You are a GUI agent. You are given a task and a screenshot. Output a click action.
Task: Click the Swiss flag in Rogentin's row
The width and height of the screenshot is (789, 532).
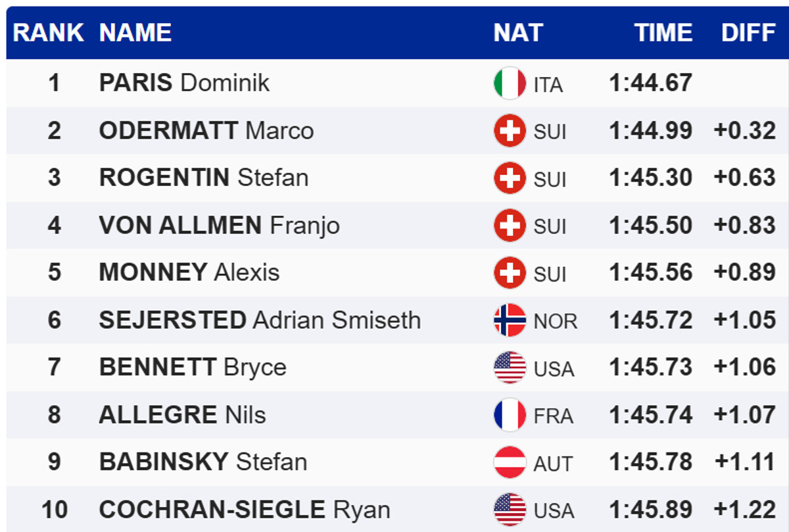point(510,178)
